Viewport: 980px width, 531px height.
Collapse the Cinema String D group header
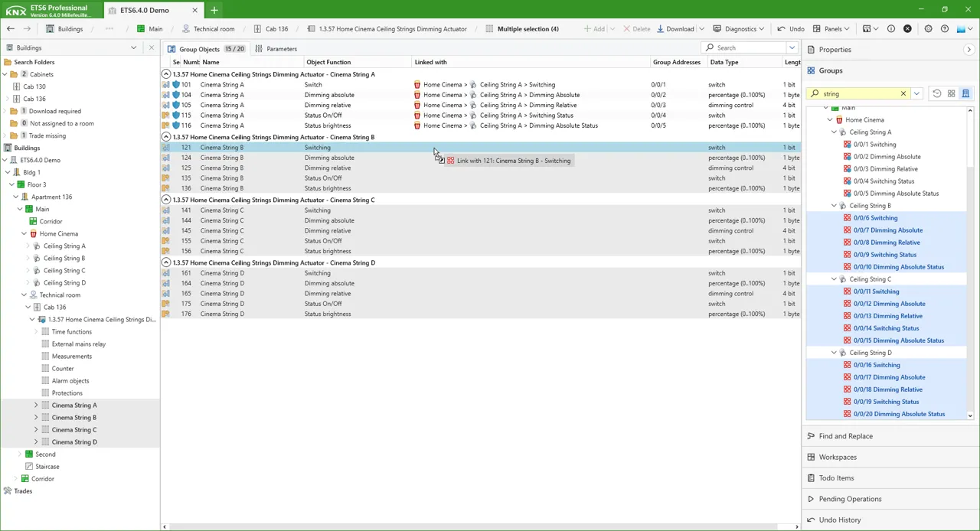[x=166, y=262]
